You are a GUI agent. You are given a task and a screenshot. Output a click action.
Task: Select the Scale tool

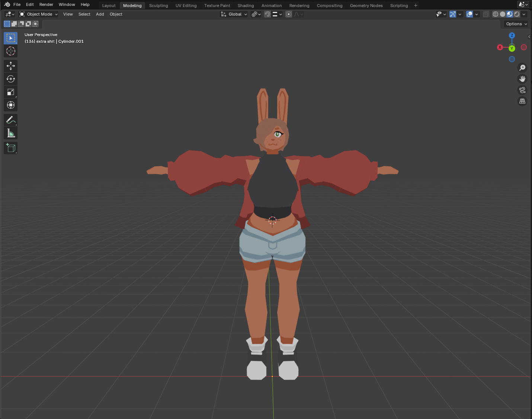pyautogui.click(x=10, y=92)
